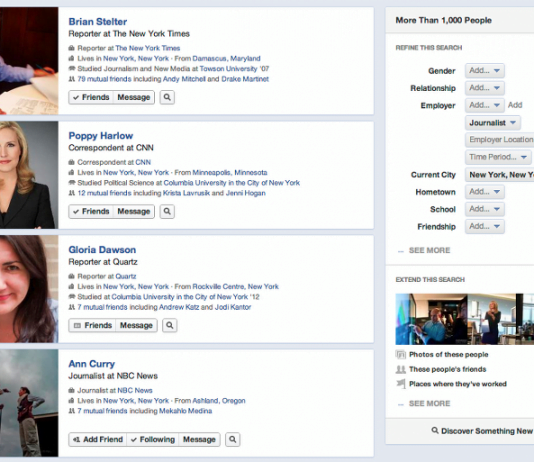Expand See More under Extend This Search
The width and height of the screenshot is (534, 462).
[x=429, y=404]
